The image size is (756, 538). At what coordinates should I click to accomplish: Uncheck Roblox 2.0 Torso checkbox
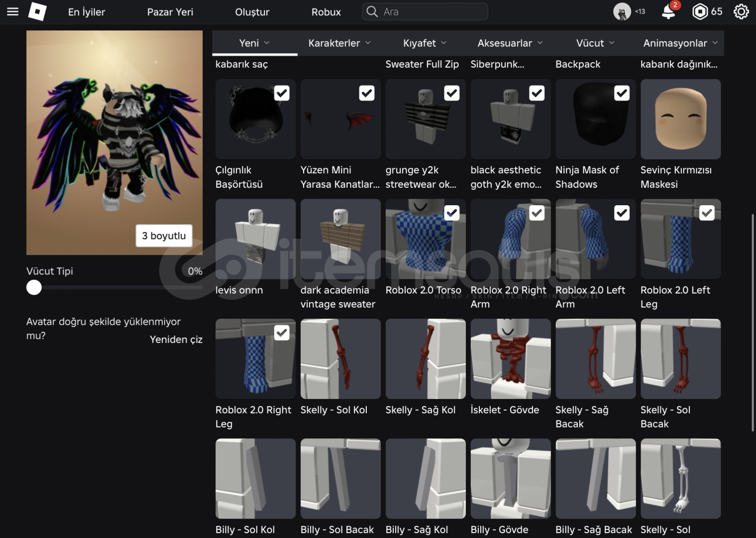point(452,213)
